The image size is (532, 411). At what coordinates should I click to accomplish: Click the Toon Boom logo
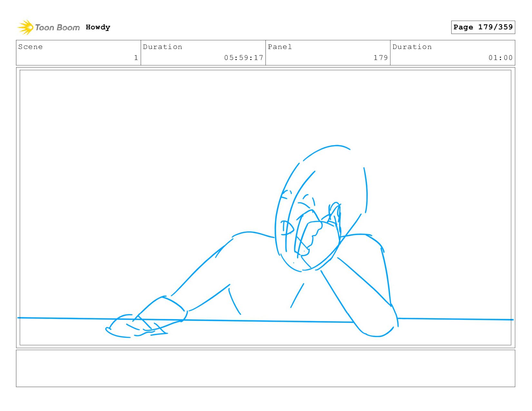tap(48, 27)
